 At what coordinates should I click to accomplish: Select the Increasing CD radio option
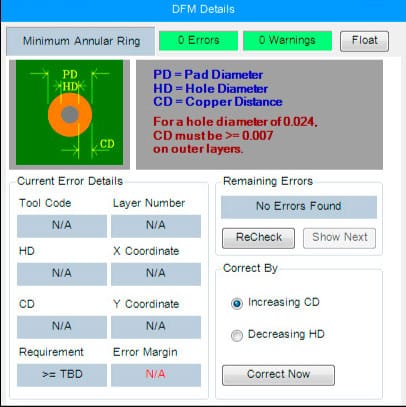pyautogui.click(x=237, y=303)
